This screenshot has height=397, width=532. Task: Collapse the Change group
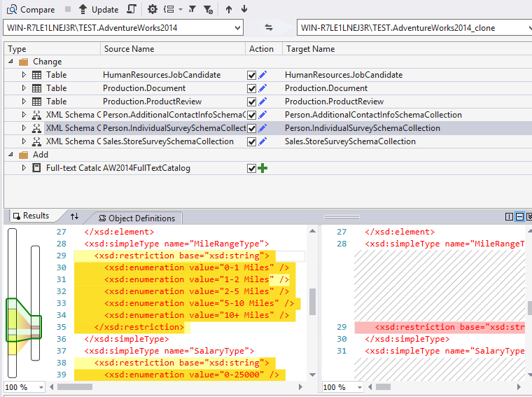(11, 62)
